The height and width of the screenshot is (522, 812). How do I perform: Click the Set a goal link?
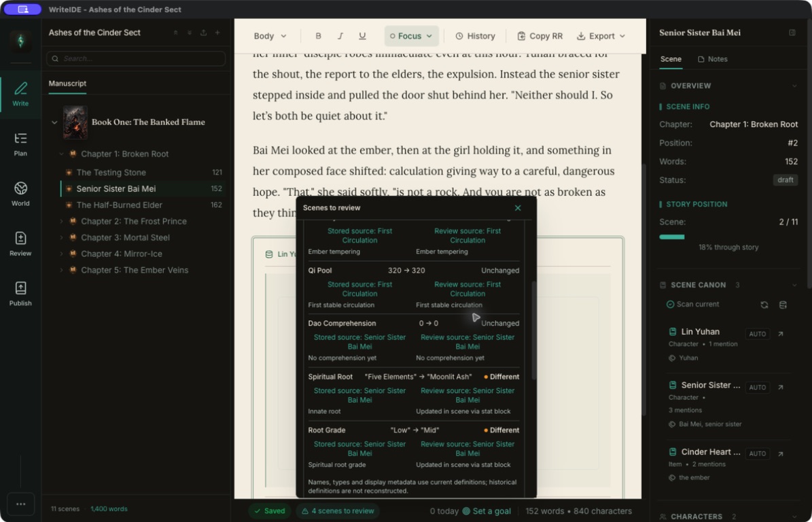[x=487, y=511]
